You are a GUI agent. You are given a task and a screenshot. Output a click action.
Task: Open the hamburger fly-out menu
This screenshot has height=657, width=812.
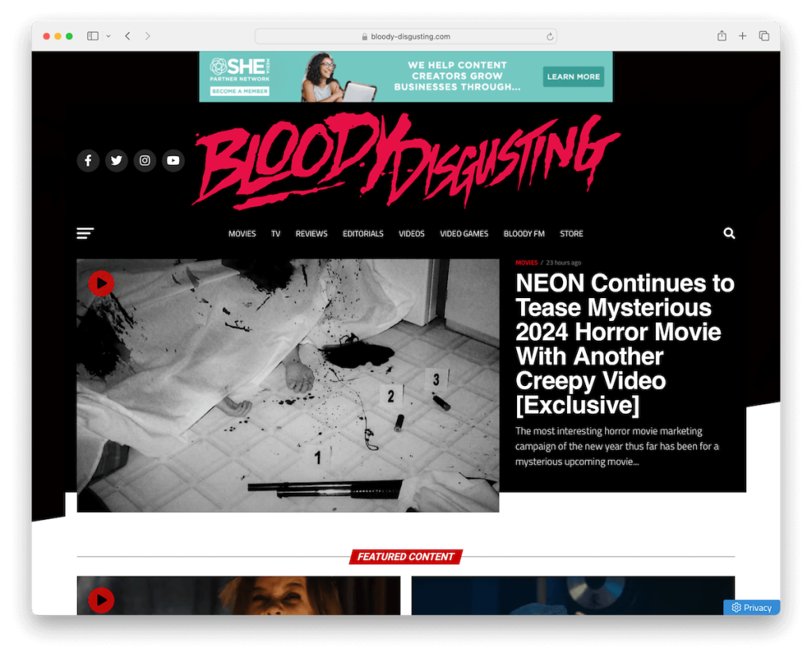coord(86,233)
